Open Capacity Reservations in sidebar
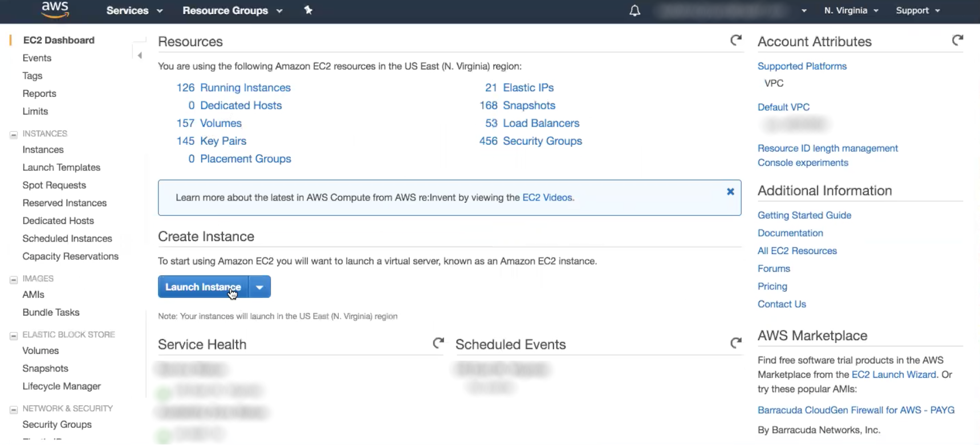 pos(71,256)
